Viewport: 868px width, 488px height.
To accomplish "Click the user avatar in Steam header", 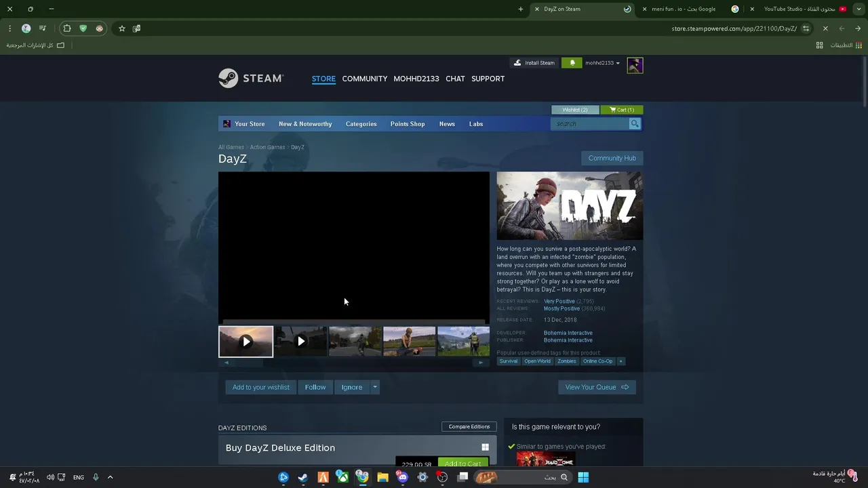I will click(635, 65).
